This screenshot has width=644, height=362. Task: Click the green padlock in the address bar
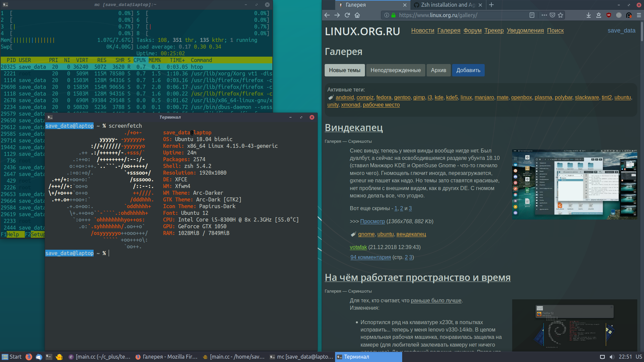[x=393, y=15]
